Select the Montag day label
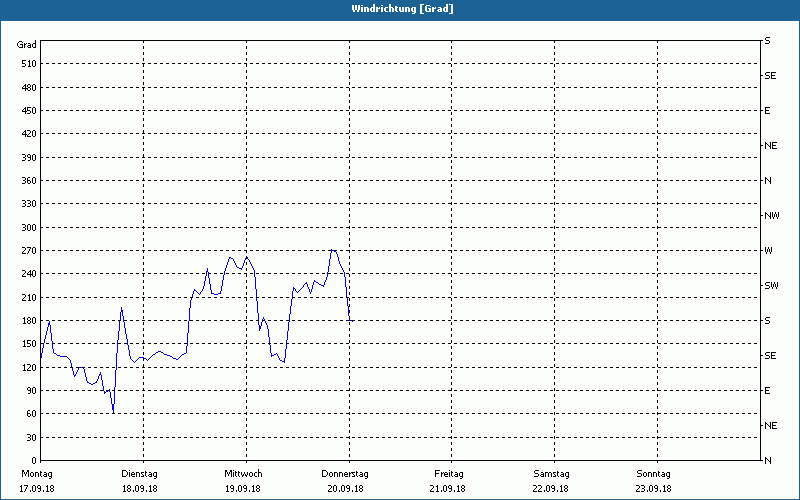The image size is (800, 500). 37,474
